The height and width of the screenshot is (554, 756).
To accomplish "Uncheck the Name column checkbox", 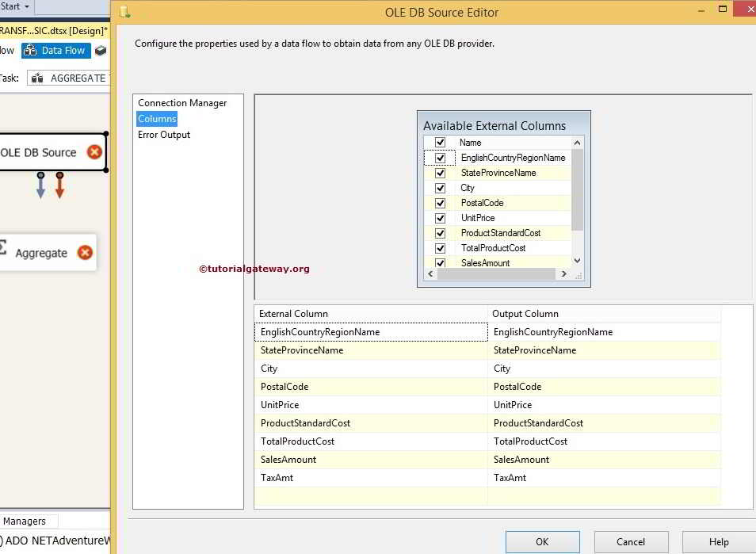I will point(441,142).
